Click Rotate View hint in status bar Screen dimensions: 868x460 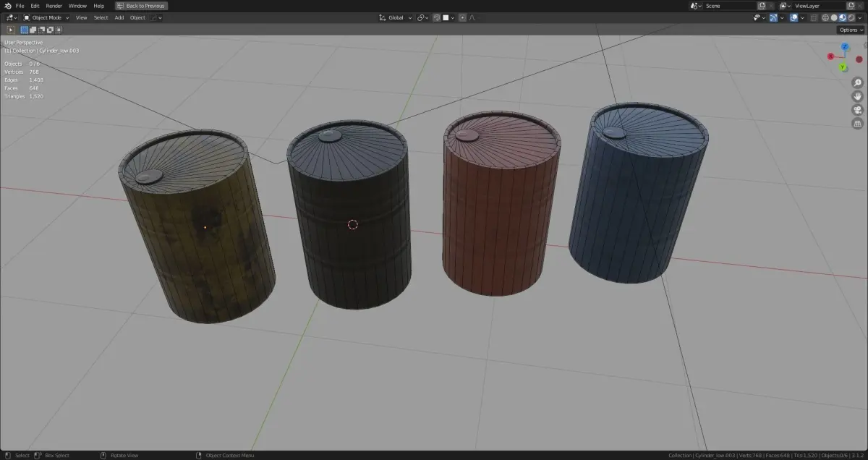pos(124,455)
